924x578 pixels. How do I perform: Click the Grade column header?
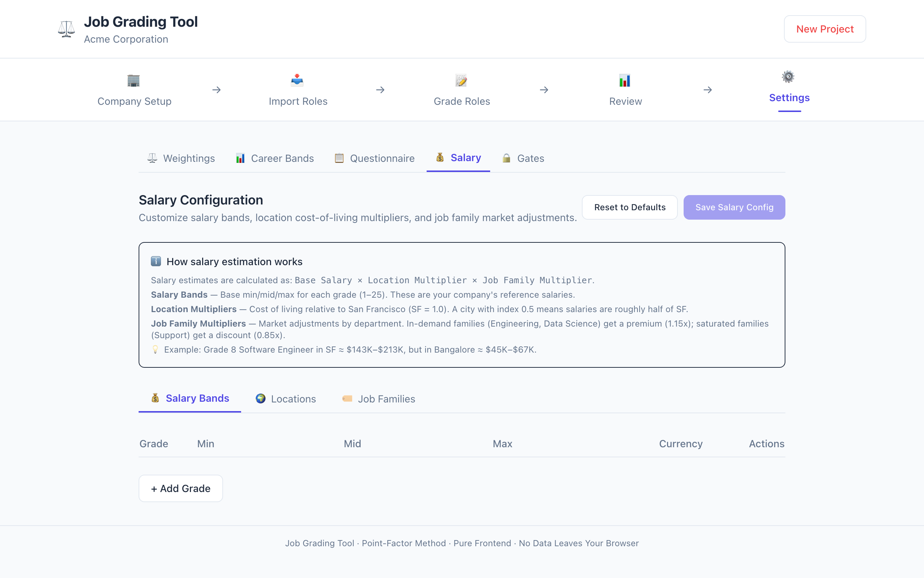coord(154,444)
